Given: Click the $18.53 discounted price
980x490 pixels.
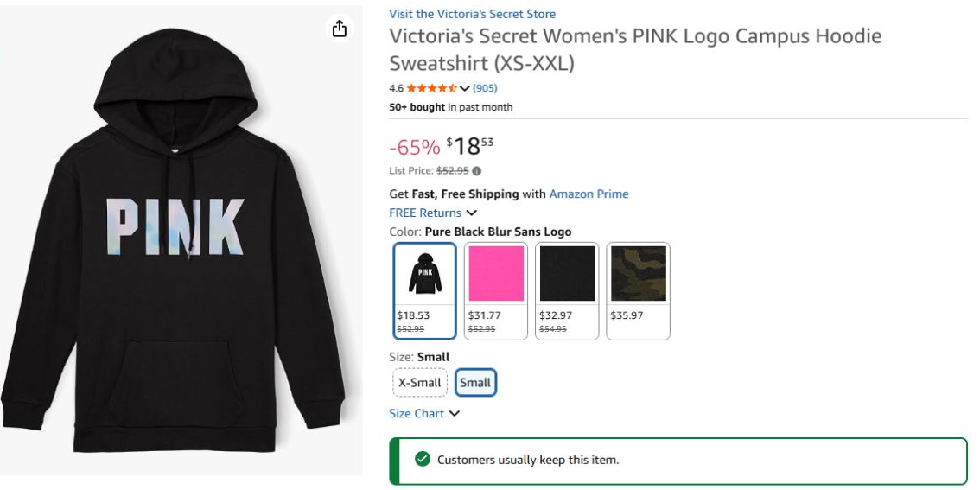Looking at the screenshot, I should click(470, 146).
